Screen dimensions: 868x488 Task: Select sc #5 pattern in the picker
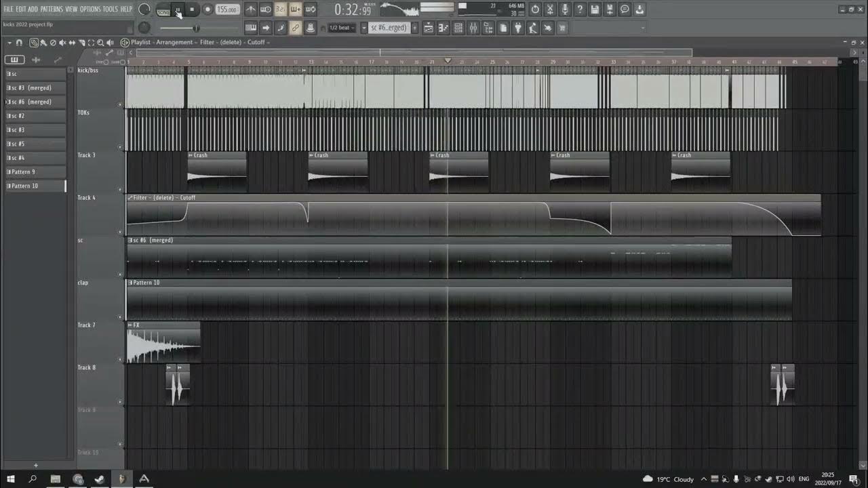(35, 144)
